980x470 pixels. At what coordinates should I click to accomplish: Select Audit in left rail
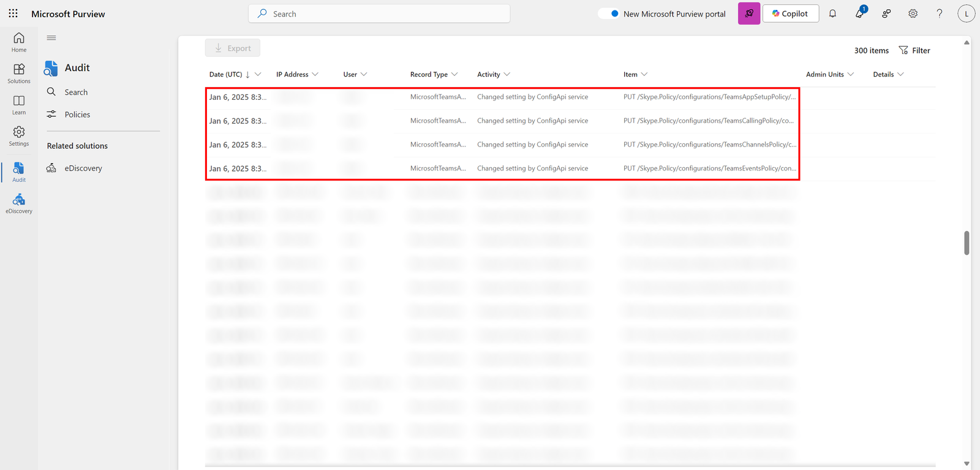click(x=19, y=172)
